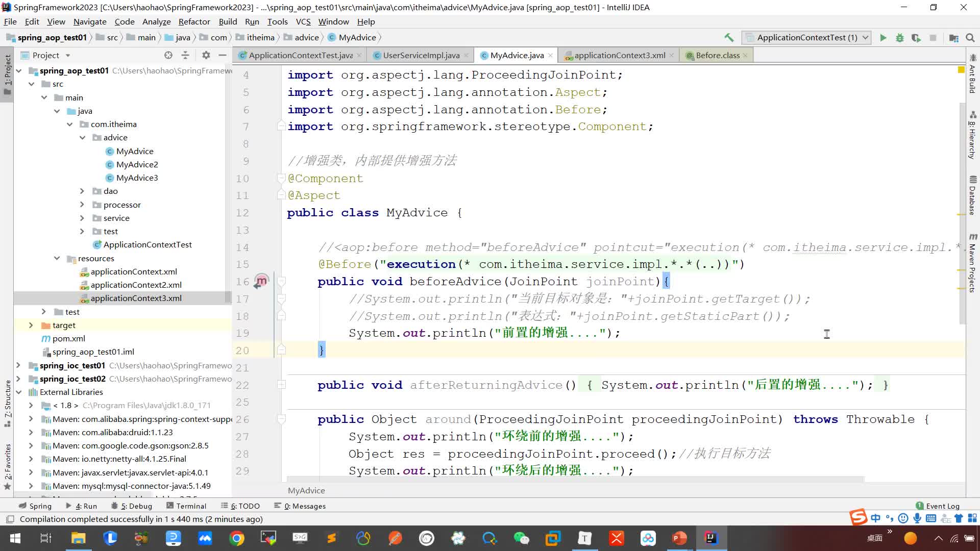Expand the spring_ioc_test01 module

19,365
